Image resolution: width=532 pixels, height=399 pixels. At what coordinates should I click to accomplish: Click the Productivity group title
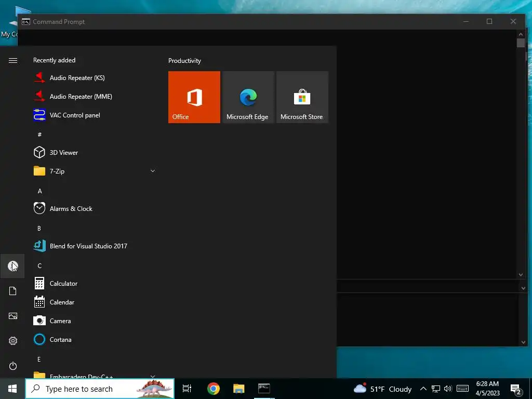184,61
